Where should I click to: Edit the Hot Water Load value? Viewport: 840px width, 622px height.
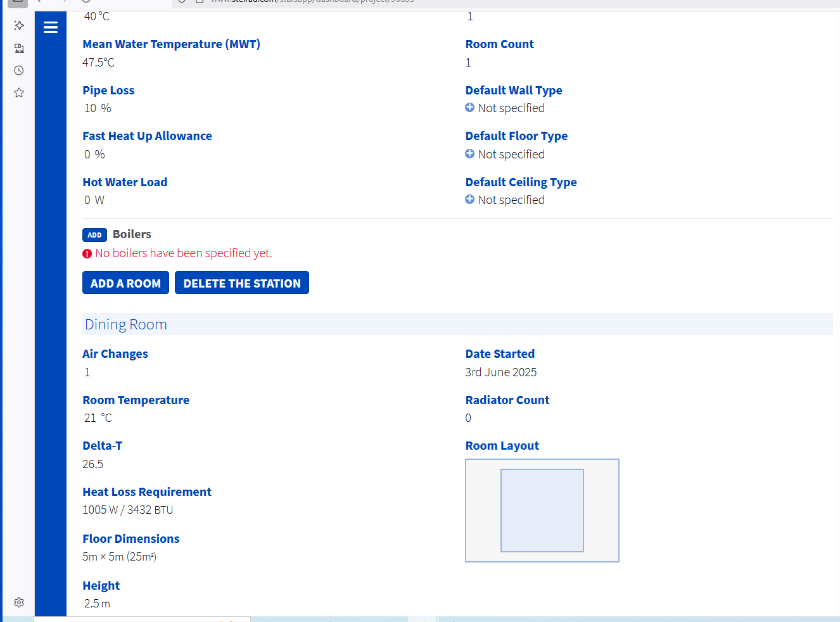click(x=94, y=200)
